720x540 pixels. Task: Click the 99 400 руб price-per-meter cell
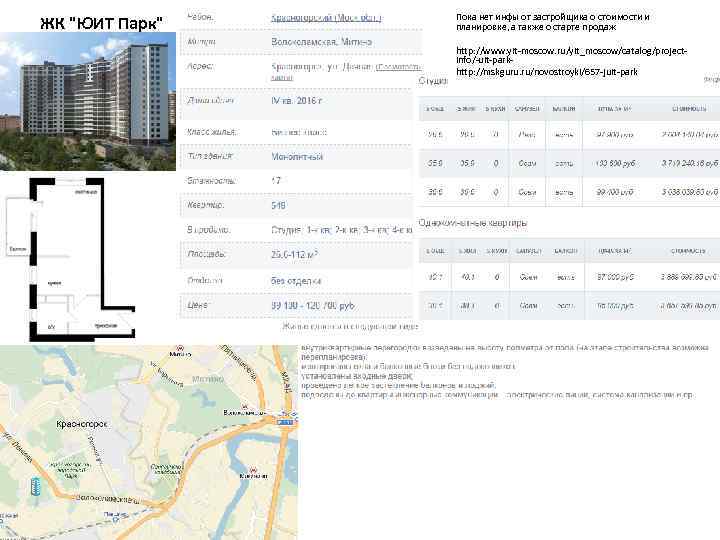coord(615,192)
